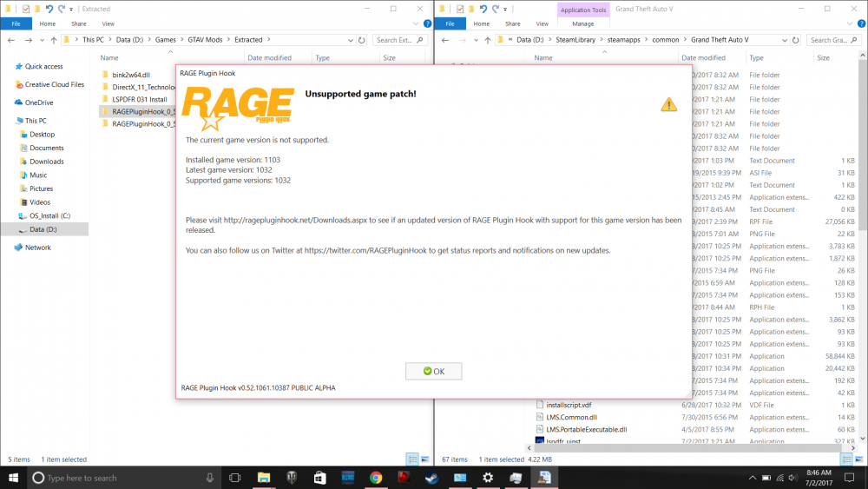This screenshot has height=489, width=868.
Task: Open Windows Start menu
Action: click(x=13, y=478)
